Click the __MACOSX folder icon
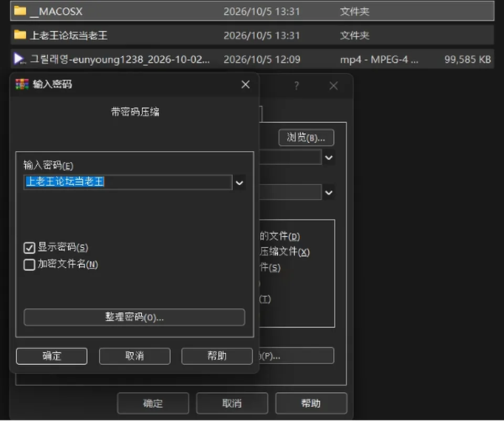The height and width of the screenshot is (421, 504). coord(20,11)
